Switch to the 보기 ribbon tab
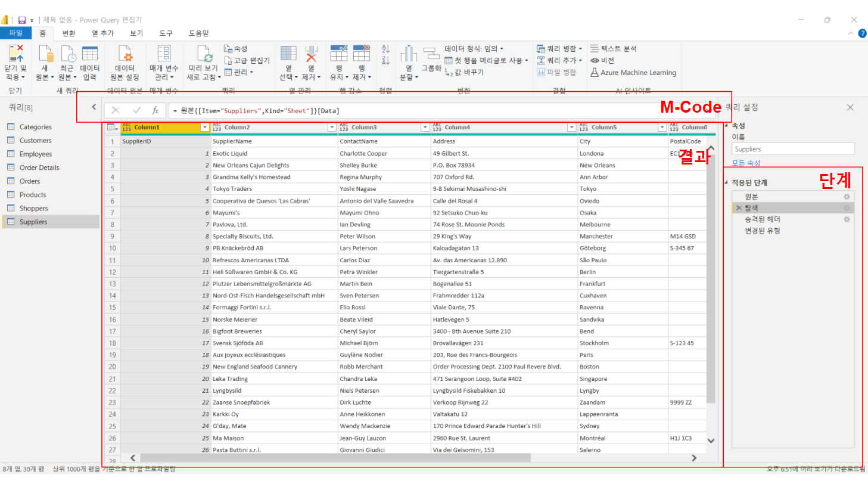The image size is (868, 487). pos(136,33)
